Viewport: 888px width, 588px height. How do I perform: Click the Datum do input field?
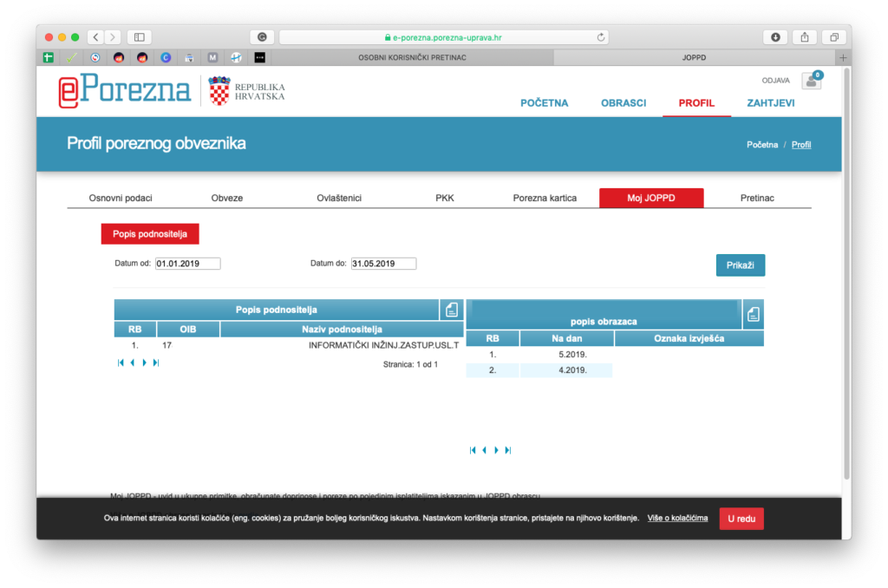383,264
